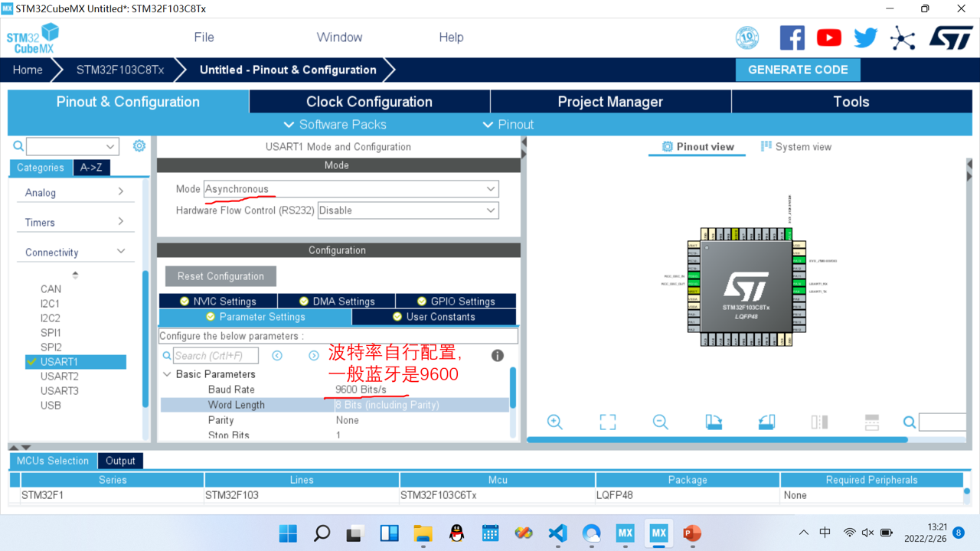Zoom out of the pinout view

[661, 422]
